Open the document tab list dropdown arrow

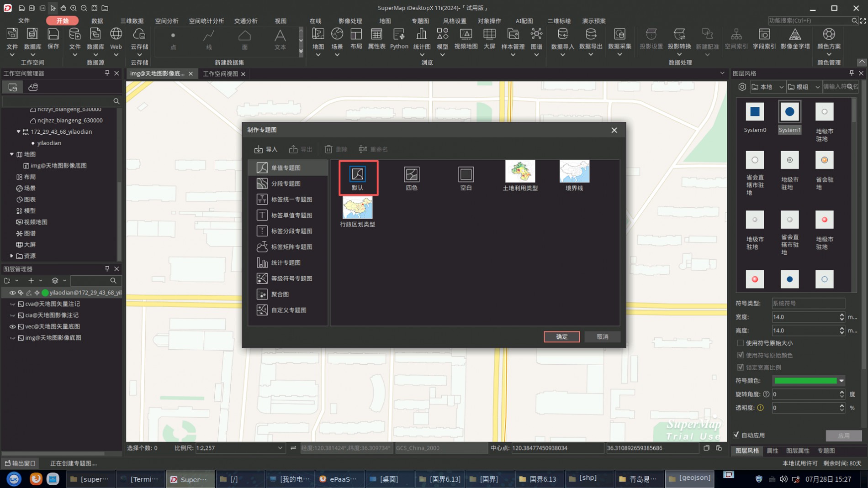722,73
